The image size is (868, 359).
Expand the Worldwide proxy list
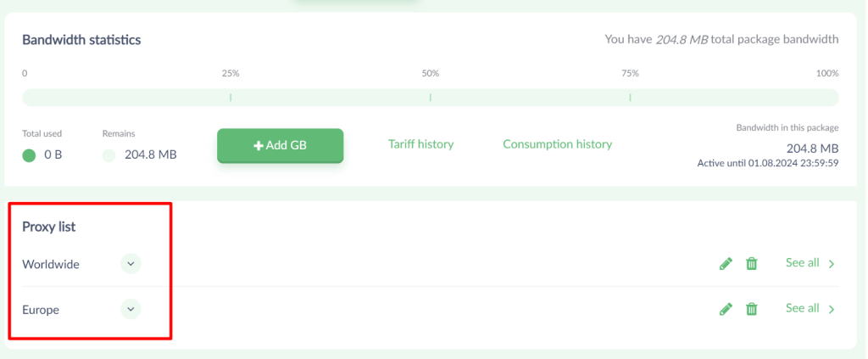tap(131, 264)
